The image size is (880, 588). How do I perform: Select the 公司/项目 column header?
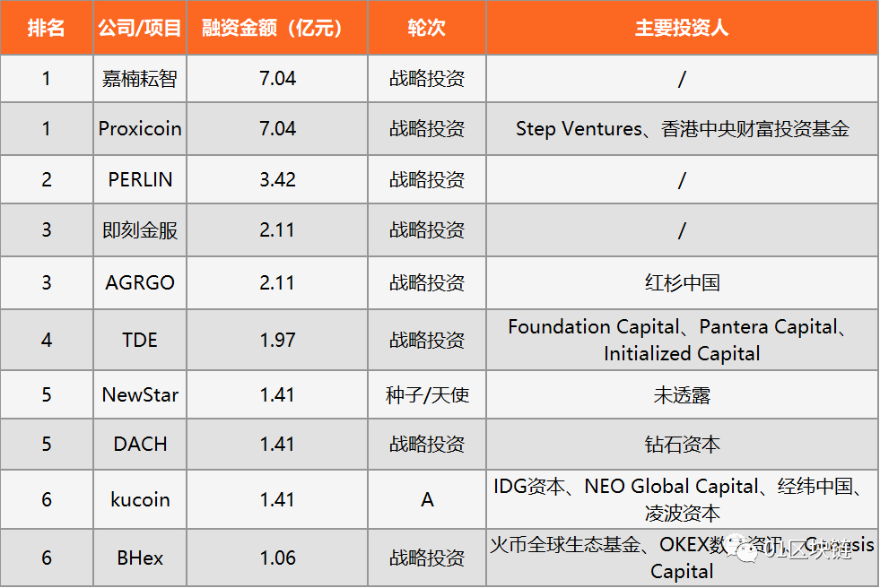tap(140, 28)
